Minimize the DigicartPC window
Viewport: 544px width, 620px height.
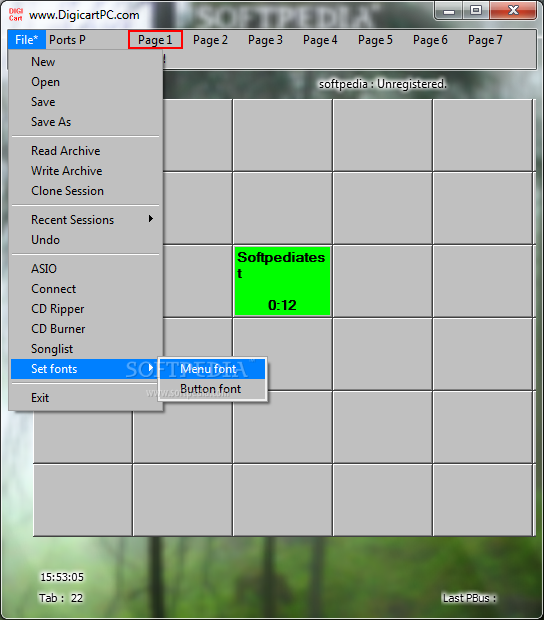click(449, 11)
